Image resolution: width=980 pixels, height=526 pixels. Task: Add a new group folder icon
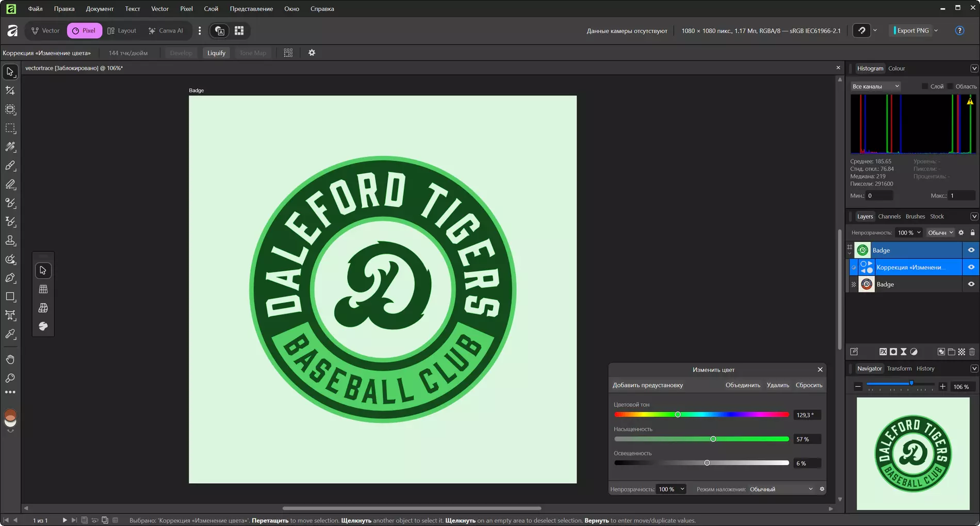(x=952, y=352)
